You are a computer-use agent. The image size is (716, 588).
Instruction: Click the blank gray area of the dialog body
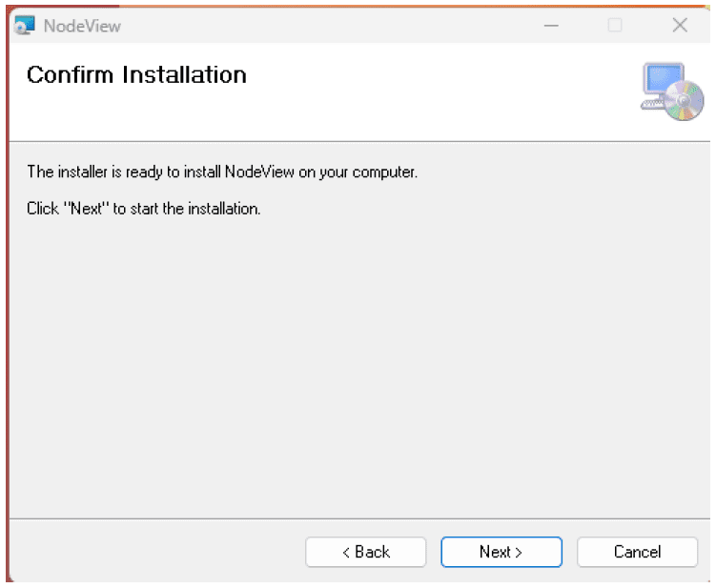pyautogui.click(x=358, y=362)
